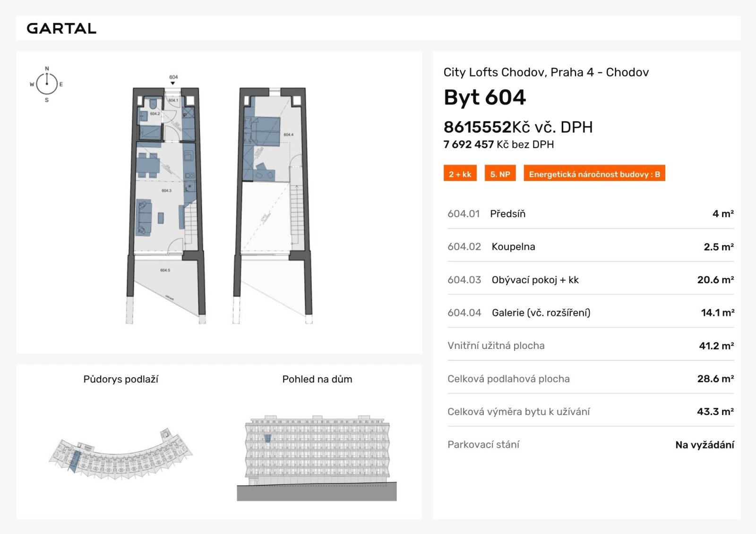Click the Půdorys podlaží heading
756x534 pixels.
click(x=120, y=379)
